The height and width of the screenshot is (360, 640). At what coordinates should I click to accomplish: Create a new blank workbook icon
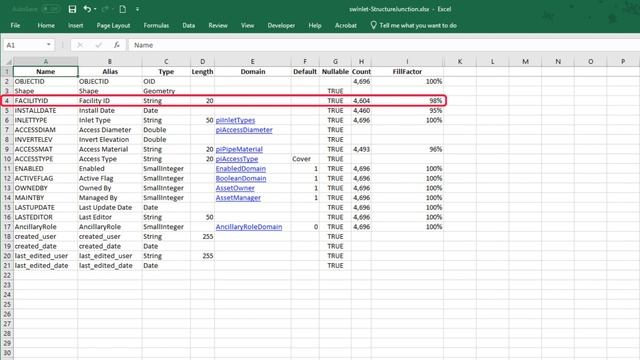(122, 9)
